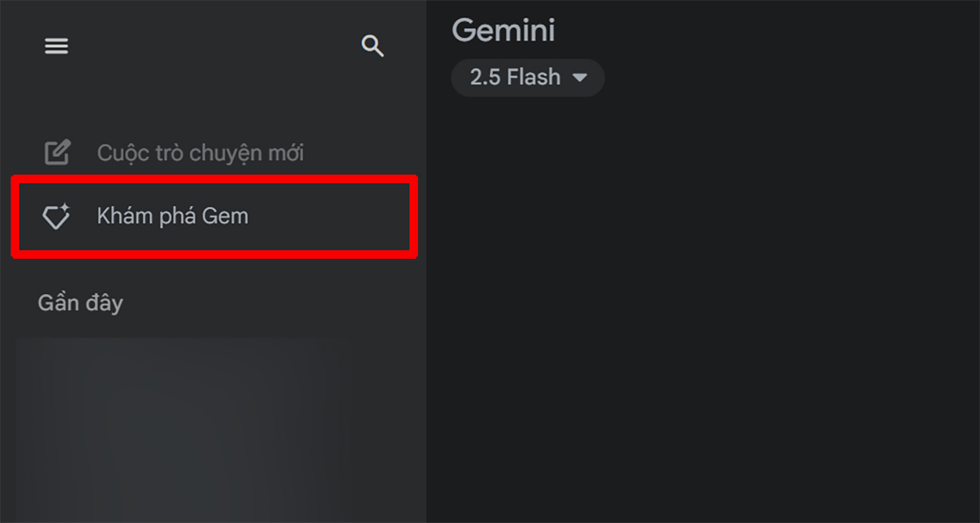Switch model using the 2.5 Flash pill
The width and height of the screenshot is (980, 523).
coord(528,77)
